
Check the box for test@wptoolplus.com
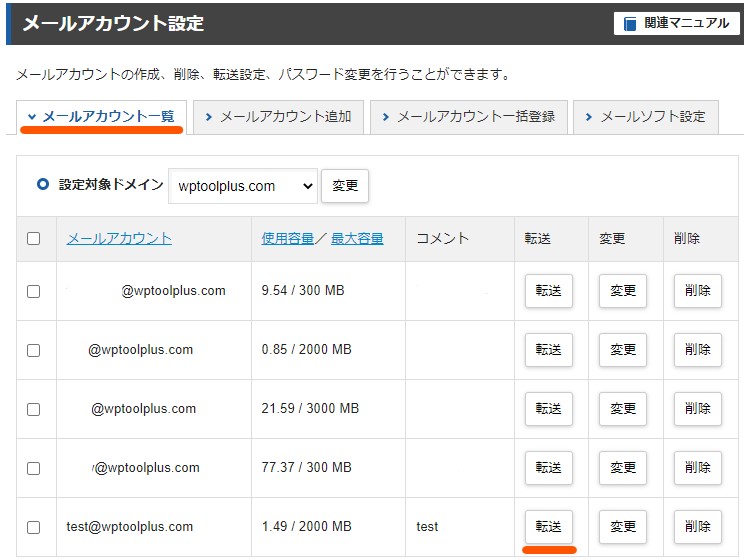coord(34,527)
